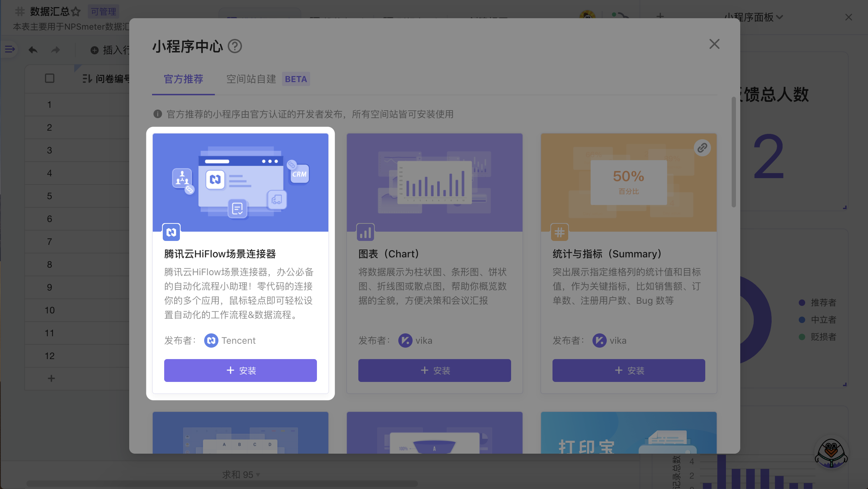Click the dialog vertical scrollbar
This screenshot has width=868, height=489.
(x=733, y=152)
